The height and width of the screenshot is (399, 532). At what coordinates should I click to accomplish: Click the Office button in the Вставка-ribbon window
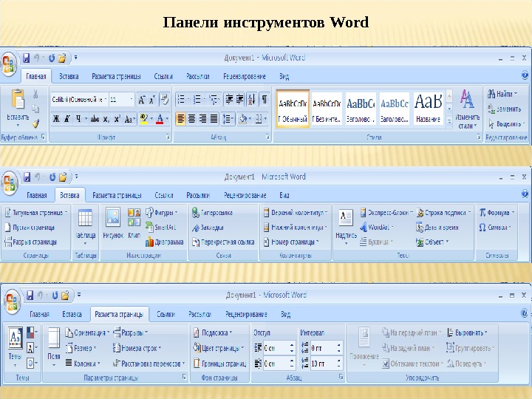[9, 183]
